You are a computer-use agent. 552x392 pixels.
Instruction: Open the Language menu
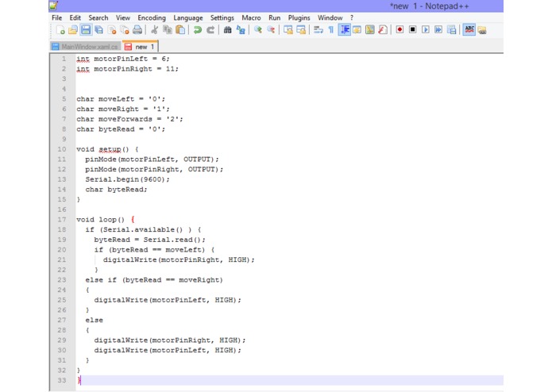188,17
